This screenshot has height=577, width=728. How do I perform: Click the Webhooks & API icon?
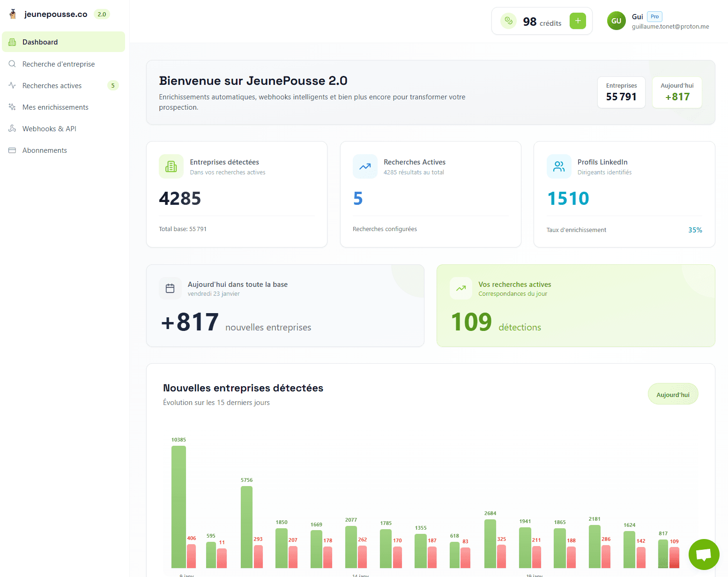(x=12, y=128)
